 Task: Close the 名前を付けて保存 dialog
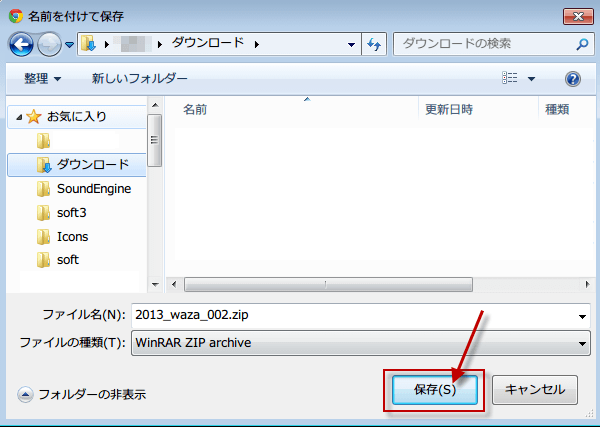click(578, 16)
